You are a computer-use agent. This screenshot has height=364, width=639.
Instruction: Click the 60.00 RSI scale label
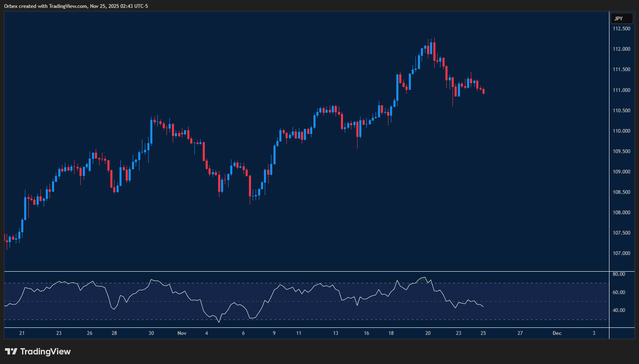pyautogui.click(x=619, y=292)
